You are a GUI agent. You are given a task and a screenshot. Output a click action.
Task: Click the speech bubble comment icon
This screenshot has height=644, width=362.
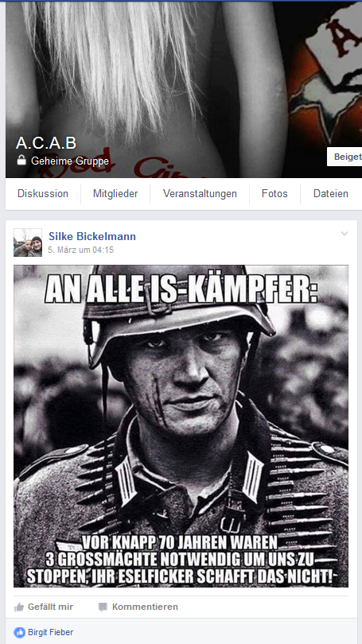(103, 607)
